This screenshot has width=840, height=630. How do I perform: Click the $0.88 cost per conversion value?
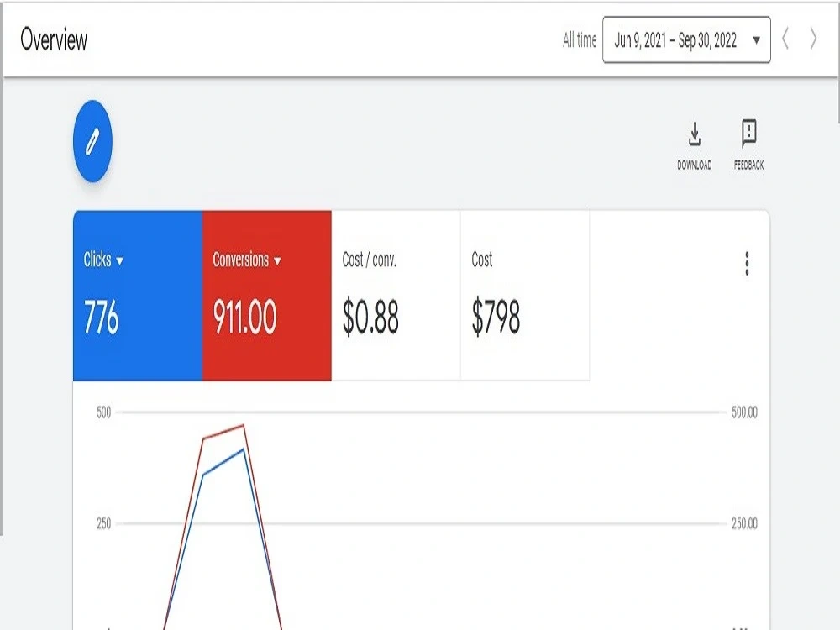(x=370, y=318)
